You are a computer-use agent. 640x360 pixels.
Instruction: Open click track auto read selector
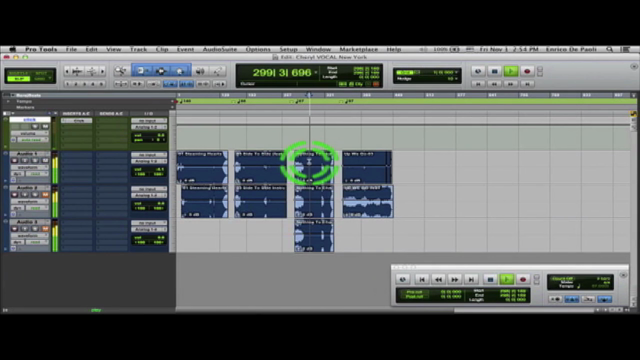coord(33,140)
